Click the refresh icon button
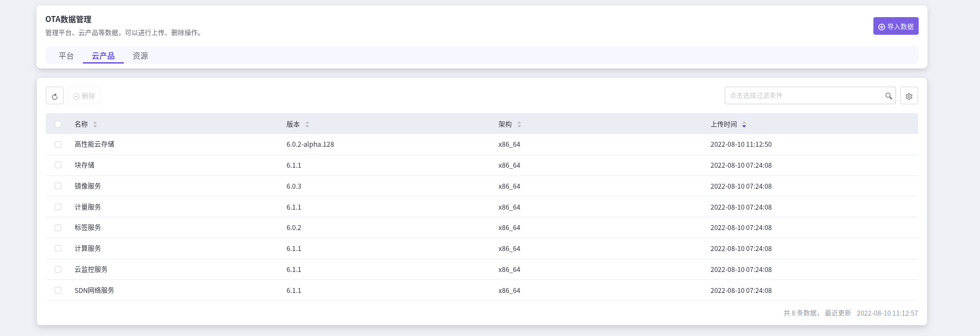Image resolution: width=980 pixels, height=336 pixels. pyautogui.click(x=55, y=96)
